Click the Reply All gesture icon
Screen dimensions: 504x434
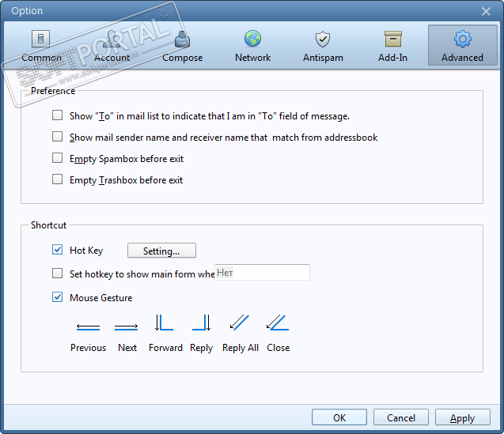click(240, 323)
